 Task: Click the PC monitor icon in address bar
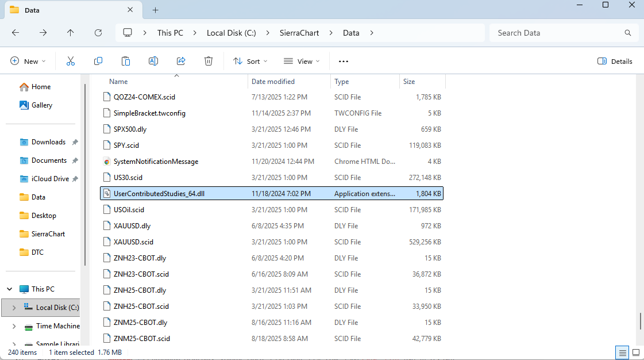(128, 32)
